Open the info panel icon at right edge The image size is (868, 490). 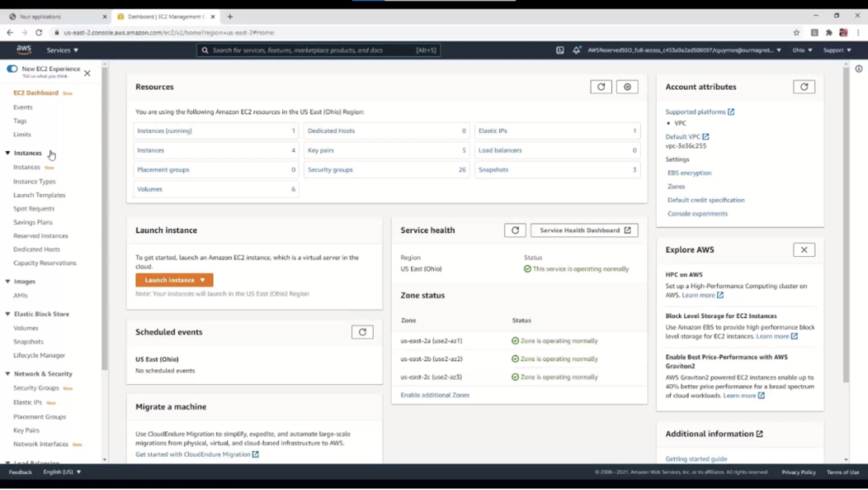tap(859, 69)
